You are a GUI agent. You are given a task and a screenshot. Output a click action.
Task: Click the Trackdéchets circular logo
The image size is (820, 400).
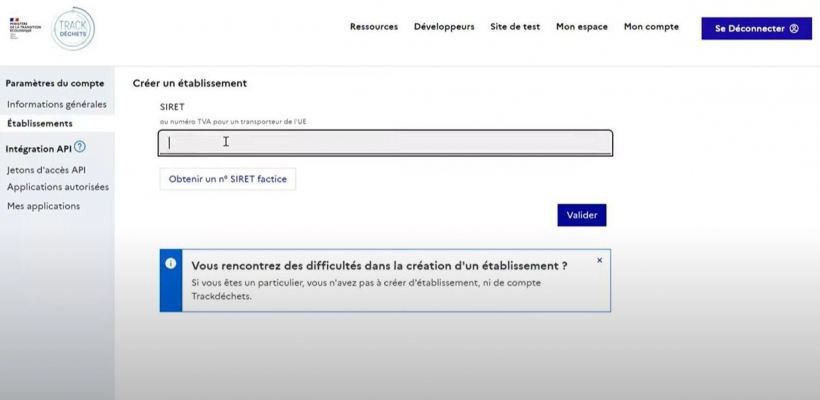tap(73, 29)
